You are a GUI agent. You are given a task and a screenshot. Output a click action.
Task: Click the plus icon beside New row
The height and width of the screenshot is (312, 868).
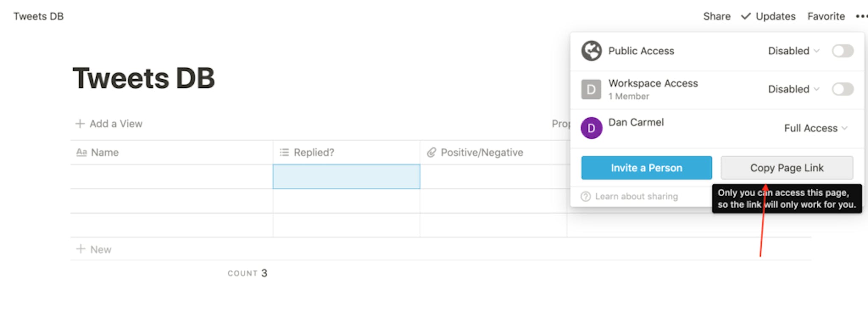click(x=80, y=249)
